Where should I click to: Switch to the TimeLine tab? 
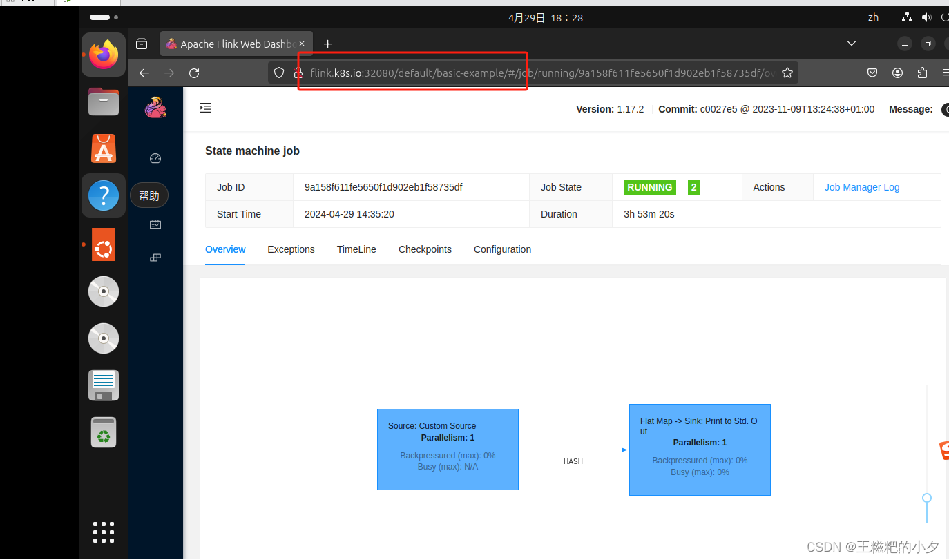(356, 249)
